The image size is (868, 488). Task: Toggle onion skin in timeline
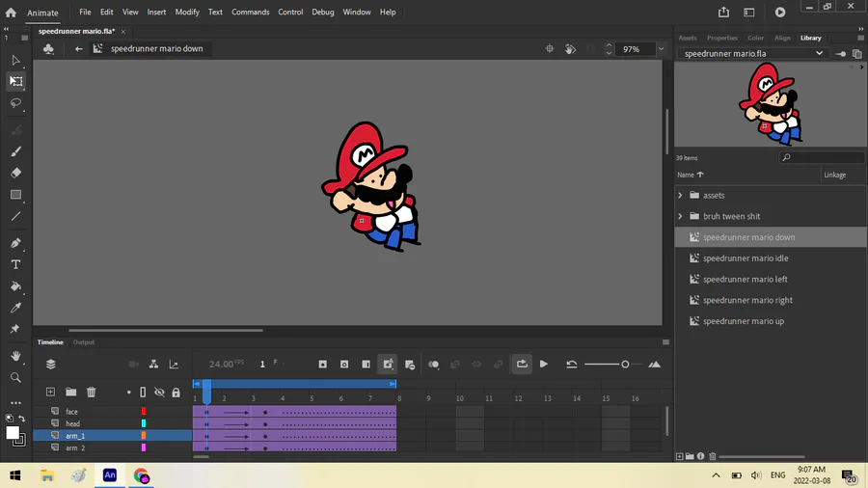[433, 364]
